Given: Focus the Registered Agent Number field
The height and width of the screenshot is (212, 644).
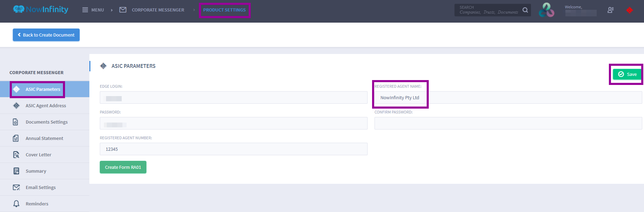Looking at the screenshot, I should coord(234,149).
